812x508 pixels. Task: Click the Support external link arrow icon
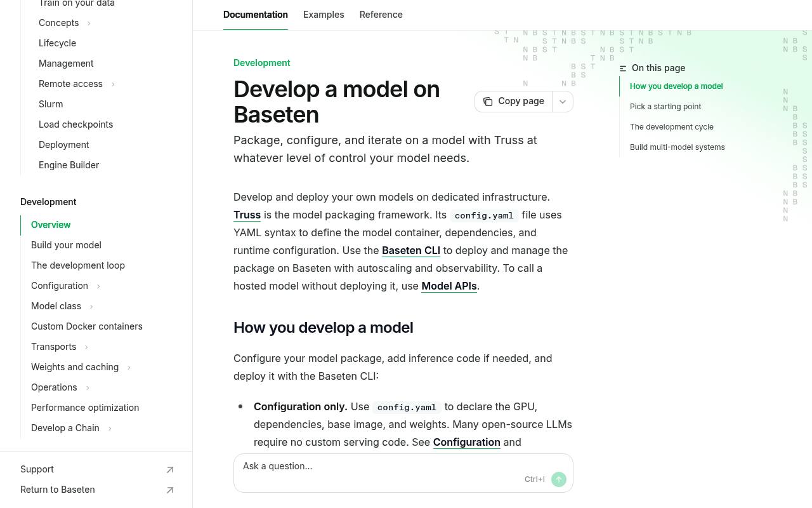click(x=170, y=470)
